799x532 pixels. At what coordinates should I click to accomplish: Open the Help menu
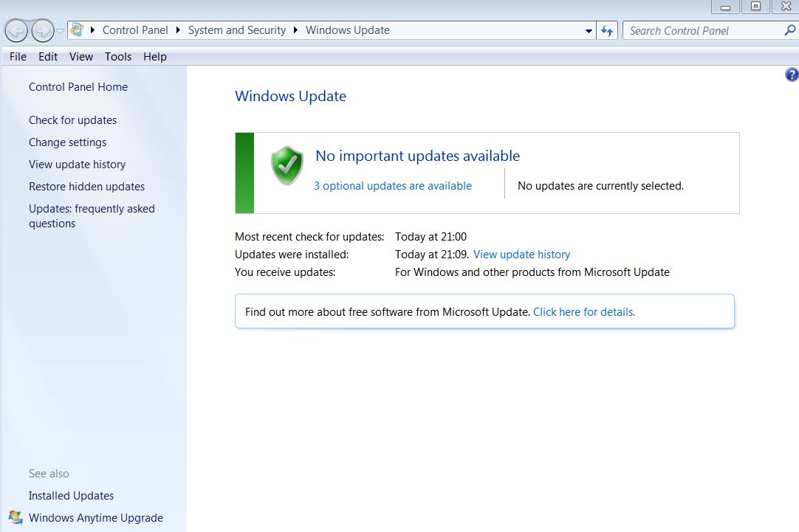(x=155, y=57)
